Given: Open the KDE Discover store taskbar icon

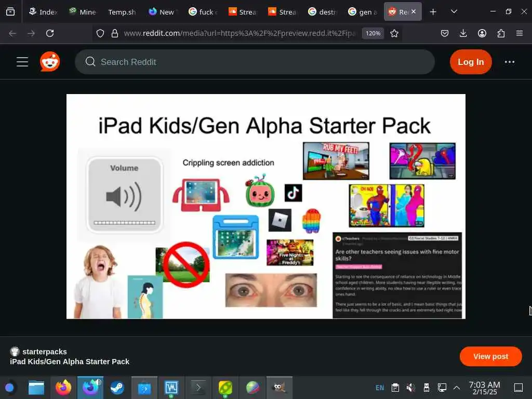Looking at the screenshot, I should 144,388.
